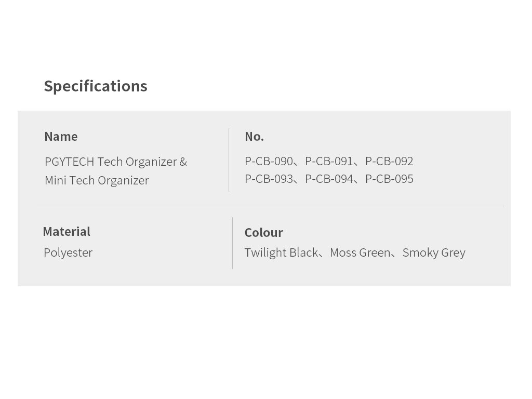Click the Colour label
532x399 pixels.
pyautogui.click(x=263, y=233)
